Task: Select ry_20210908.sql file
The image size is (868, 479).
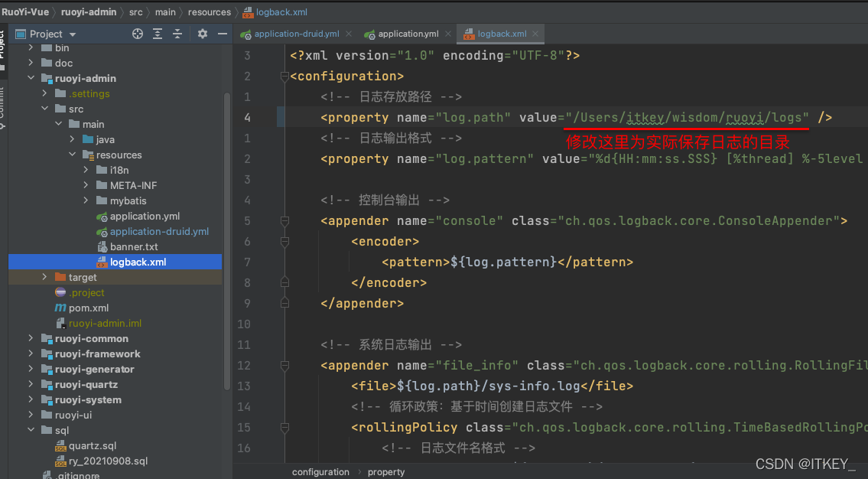Action: coord(108,461)
